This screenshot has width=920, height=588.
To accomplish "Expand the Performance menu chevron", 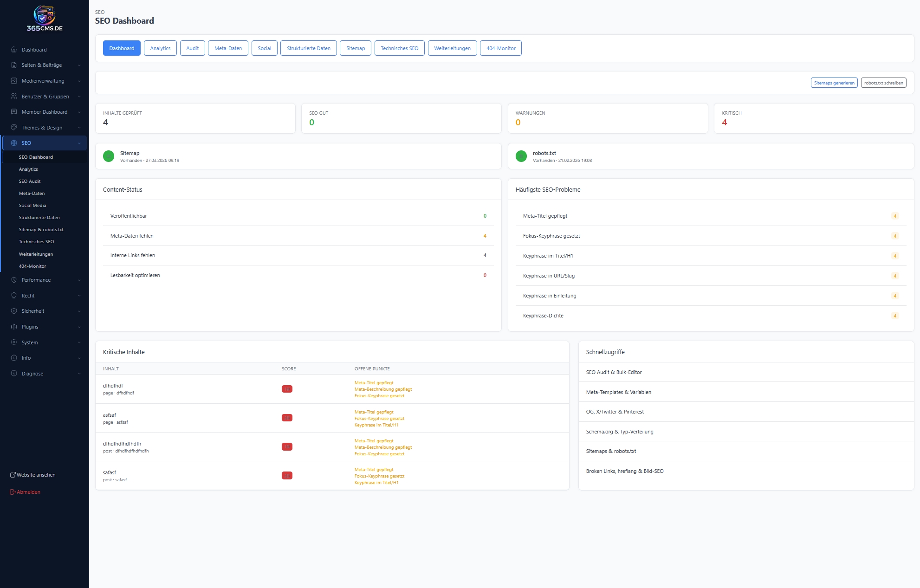I will [x=79, y=280].
